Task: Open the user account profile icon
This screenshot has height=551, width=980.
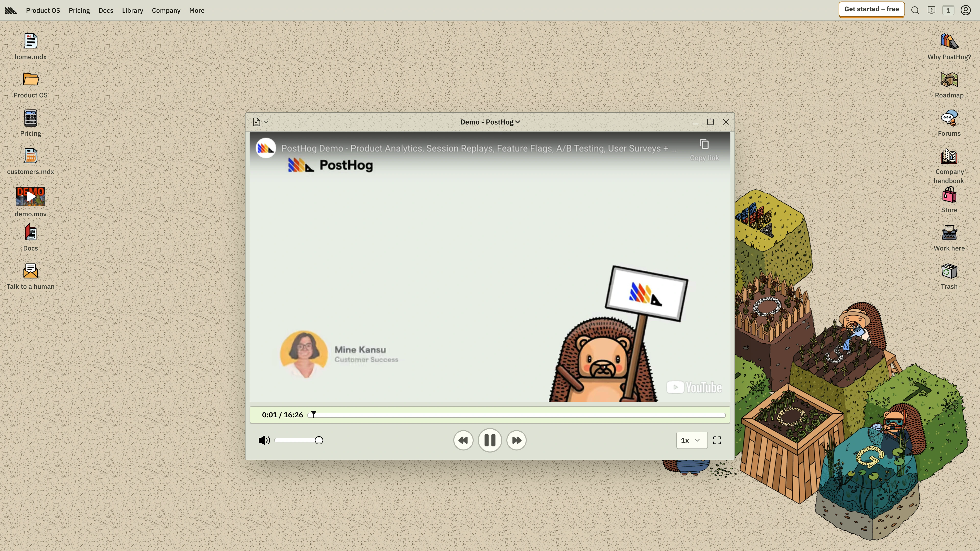Action: tap(965, 10)
